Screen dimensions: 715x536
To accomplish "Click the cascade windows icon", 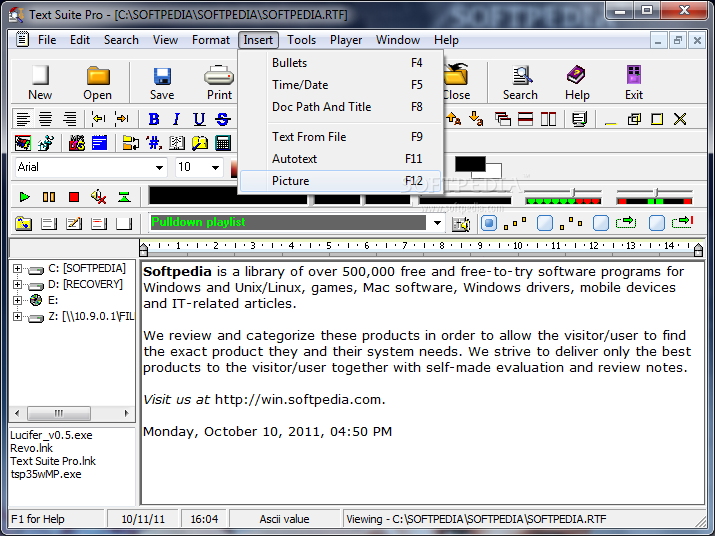I will [503, 120].
